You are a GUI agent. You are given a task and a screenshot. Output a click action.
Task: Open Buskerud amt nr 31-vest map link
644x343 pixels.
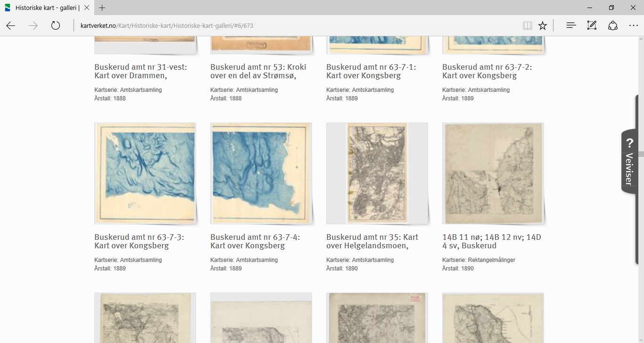click(140, 71)
